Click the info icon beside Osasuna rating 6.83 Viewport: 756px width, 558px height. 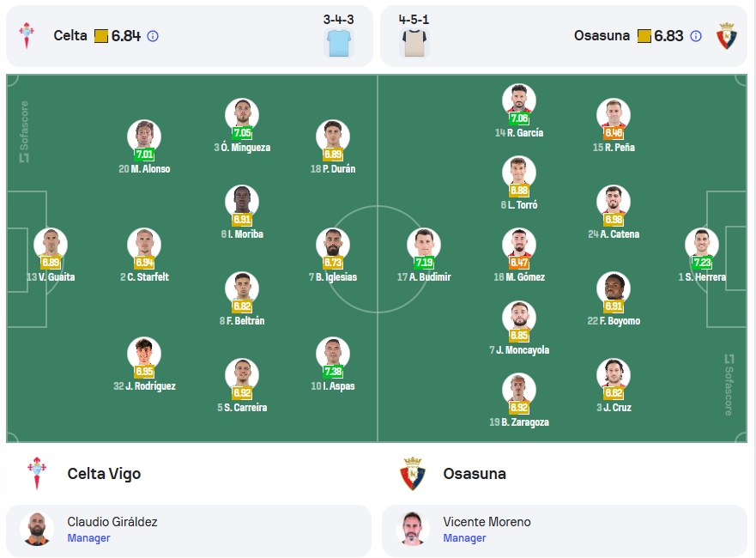(696, 36)
